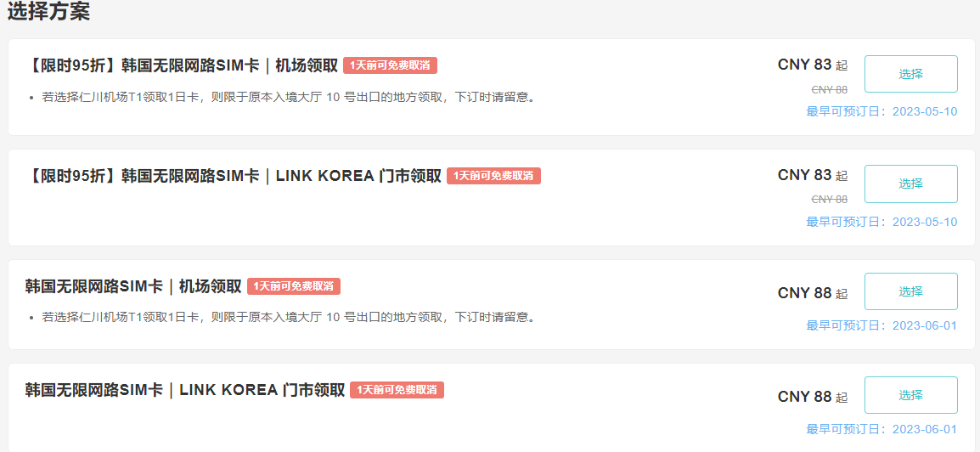The image size is (980, 452).
Task: Click 选择 for the 限时95折 机场领取 plan
Action: click(910, 74)
